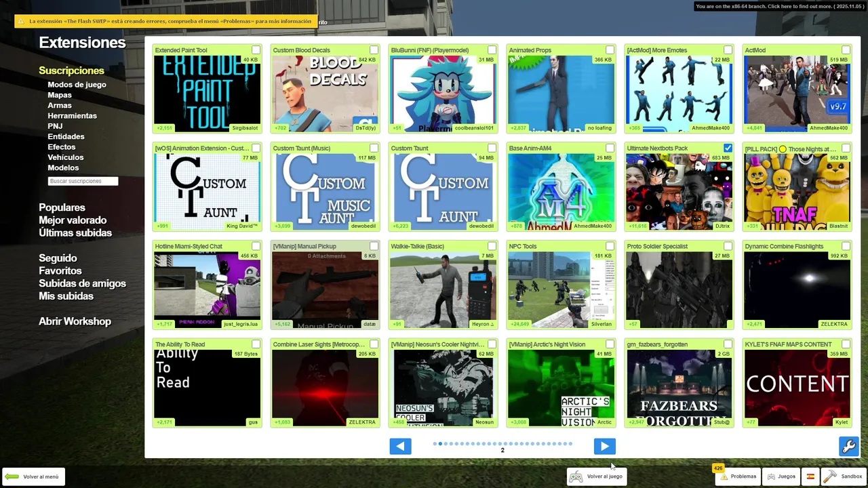Click the first page dot in pagination
This screenshot has height=488, width=868.
435,444
